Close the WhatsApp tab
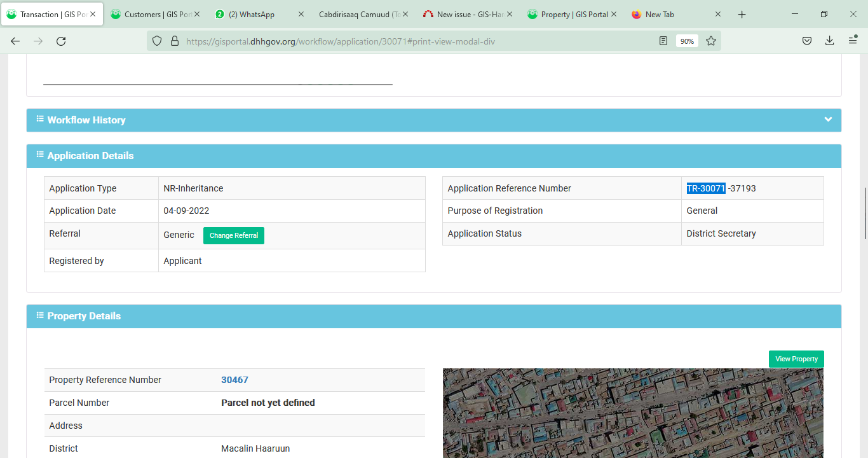868x458 pixels. 301,15
